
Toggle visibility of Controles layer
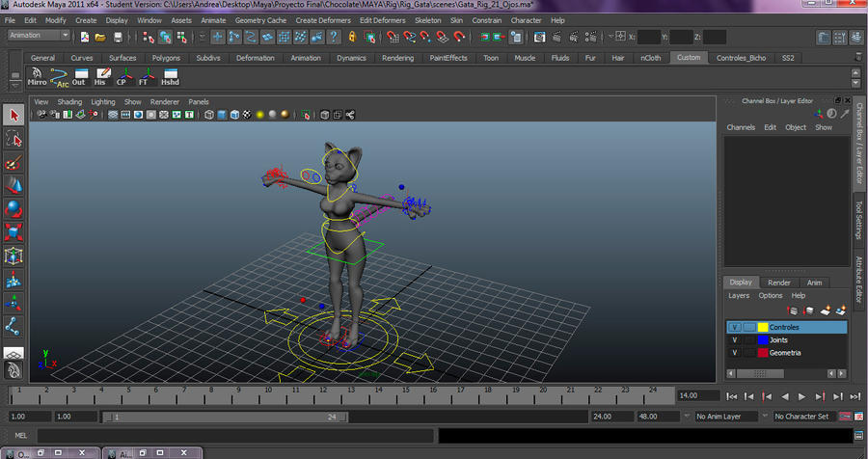point(735,327)
